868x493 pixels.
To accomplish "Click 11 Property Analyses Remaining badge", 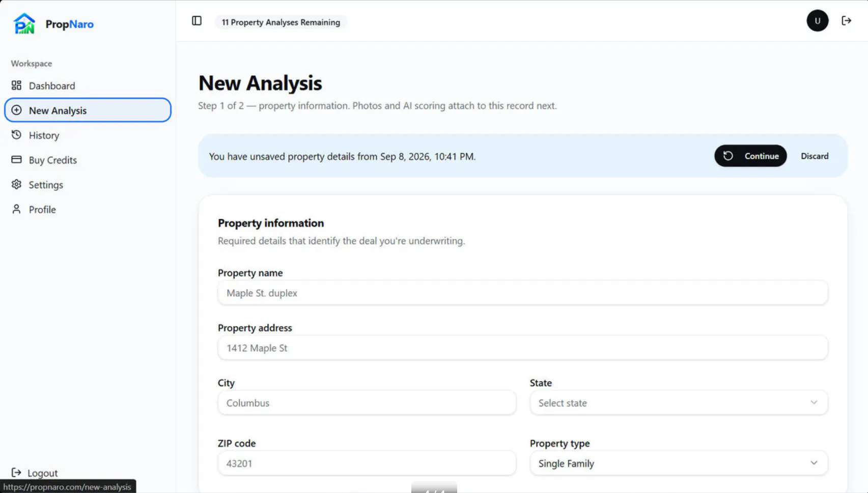I will (281, 22).
